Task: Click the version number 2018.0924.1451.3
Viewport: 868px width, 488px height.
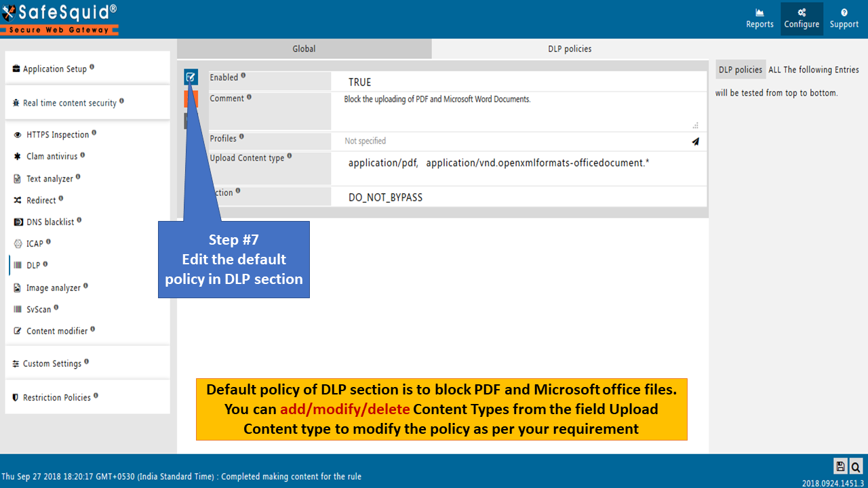Action: coord(831,482)
